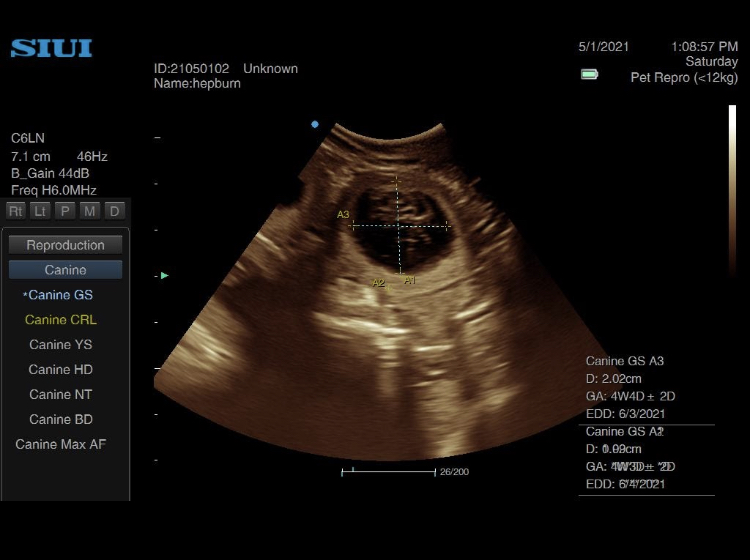Toggle the Rt body side marker
The image size is (750, 560).
[15, 210]
